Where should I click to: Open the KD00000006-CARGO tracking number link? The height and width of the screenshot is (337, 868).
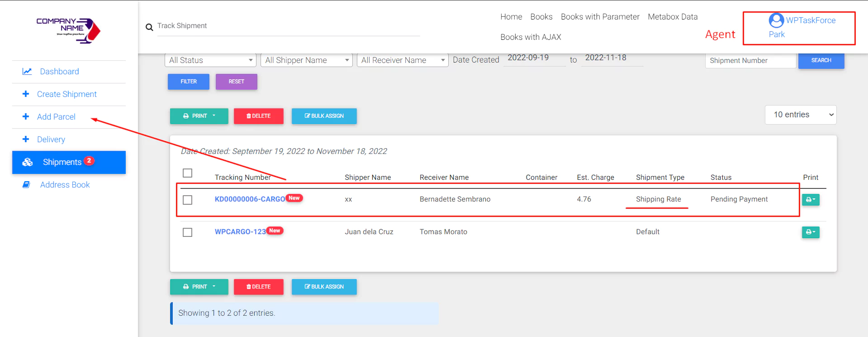point(250,199)
